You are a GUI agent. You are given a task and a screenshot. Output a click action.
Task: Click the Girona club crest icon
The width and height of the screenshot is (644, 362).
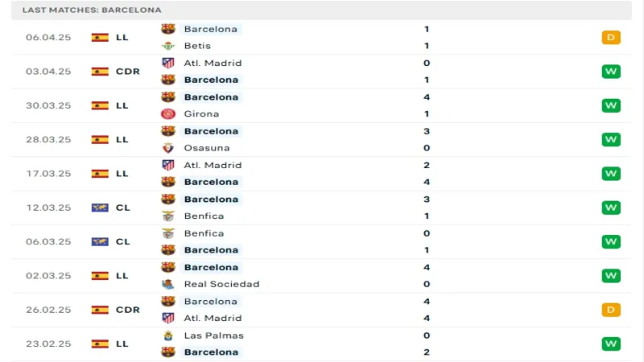click(x=168, y=114)
